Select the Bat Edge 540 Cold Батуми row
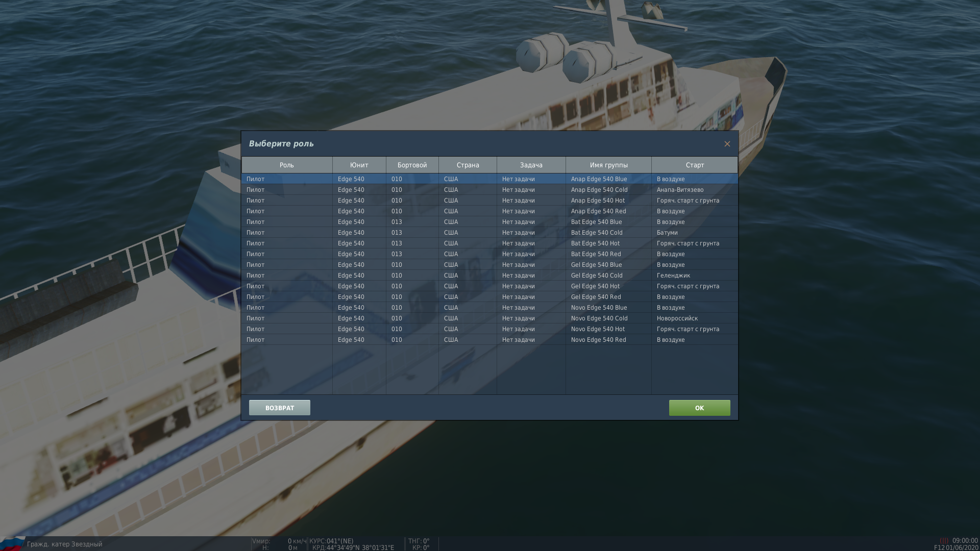The height and width of the screenshot is (551, 980). pos(489,233)
